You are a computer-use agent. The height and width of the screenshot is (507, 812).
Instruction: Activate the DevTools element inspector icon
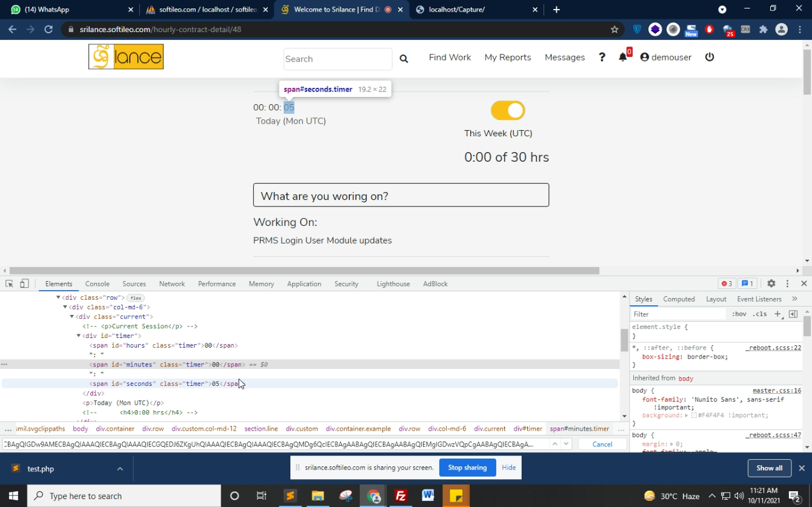pyautogui.click(x=9, y=283)
